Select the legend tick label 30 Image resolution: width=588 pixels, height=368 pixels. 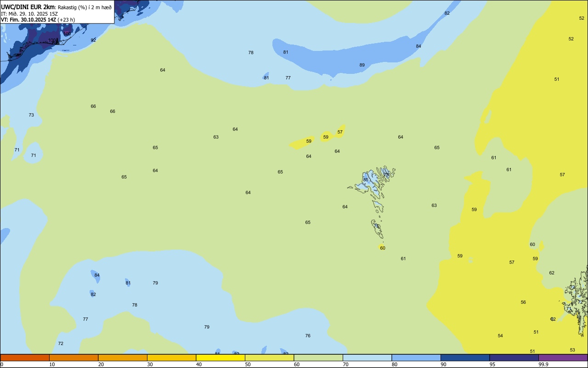[150, 364]
